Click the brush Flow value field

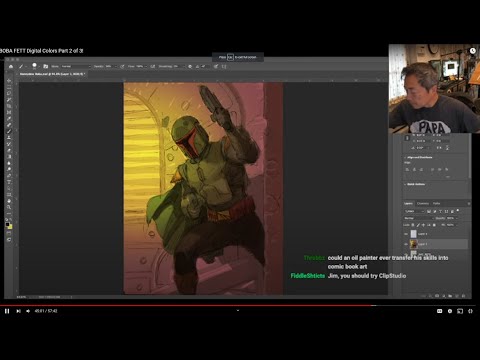pyautogui.click(x=140, y=66)
